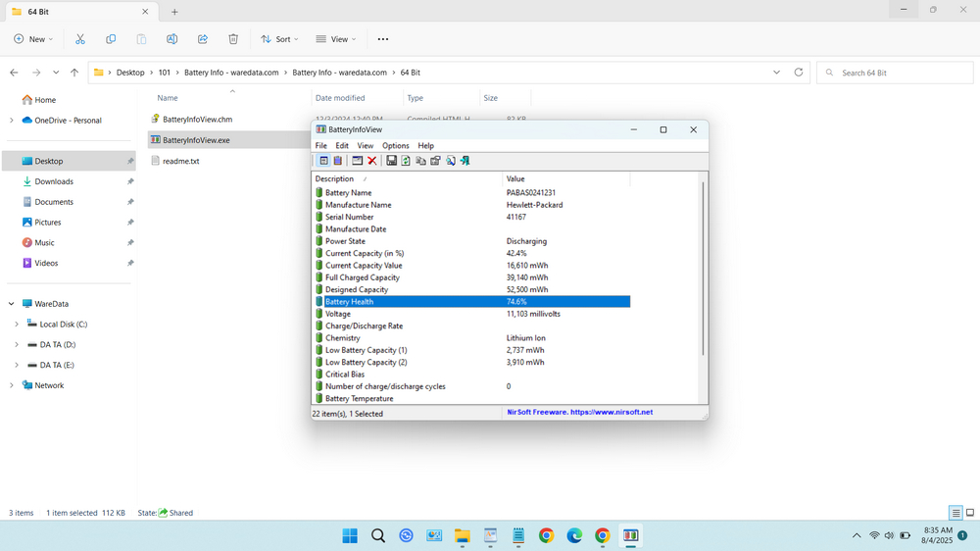Image resolution: width=980 pixels, height=551 pixels.
Task: Click the window-style toolbar icon in BatteryInfoView
Action: pyautogui.click(x=357, y=161)
